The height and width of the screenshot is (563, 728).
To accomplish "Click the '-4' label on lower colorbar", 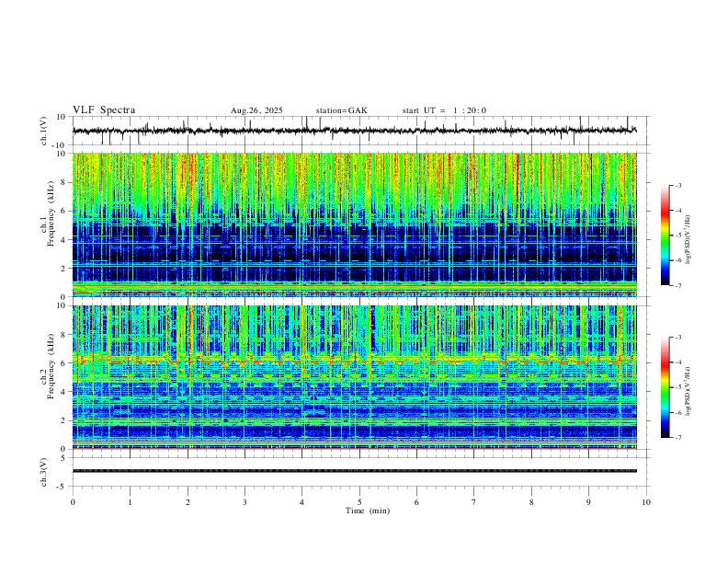I will (678, 362).
